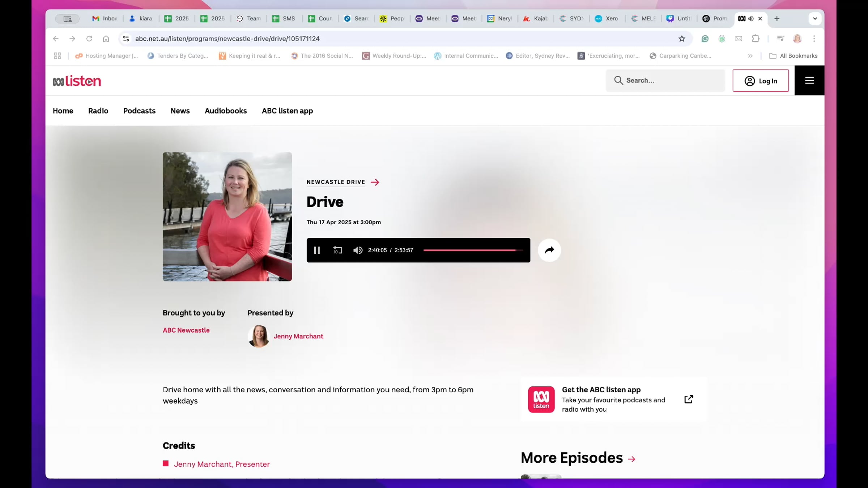
Task: Open the All Bookmarks folder
Action: (x=793, y=56)
